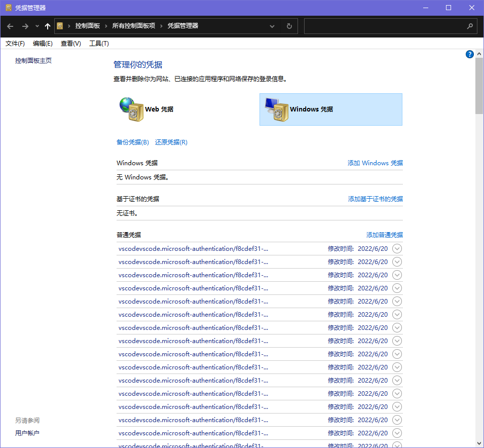Expand the first vscodevscode credential entry
This screenshot has height=448, width=484.
point(397,248)
